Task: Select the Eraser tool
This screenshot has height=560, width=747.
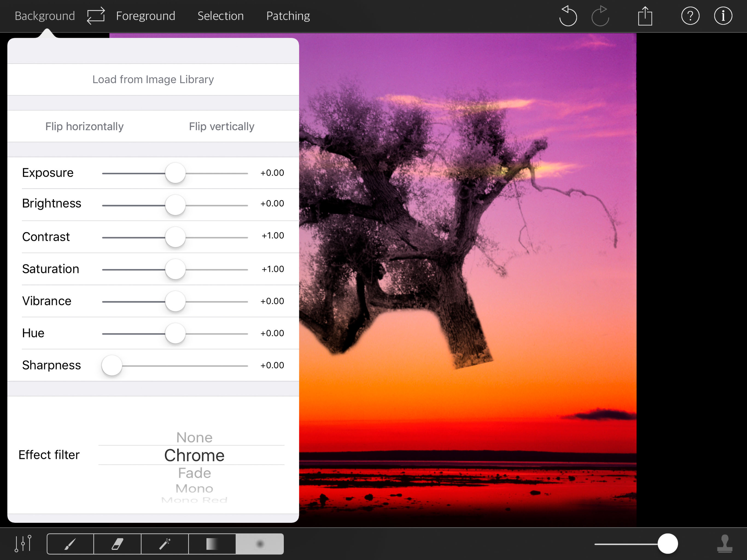Action: [118, 544]
